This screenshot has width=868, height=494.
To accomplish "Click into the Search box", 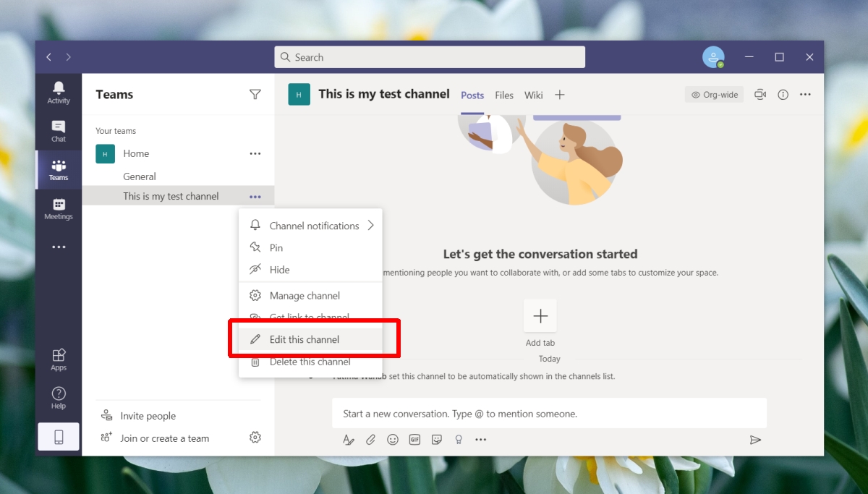I will point(430,57).
